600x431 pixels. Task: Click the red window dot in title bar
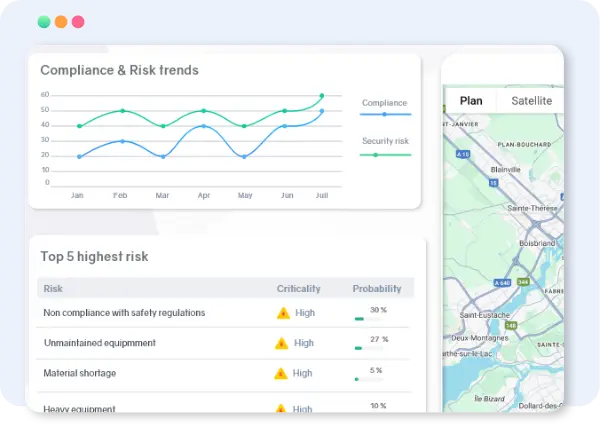coord(78,21)
